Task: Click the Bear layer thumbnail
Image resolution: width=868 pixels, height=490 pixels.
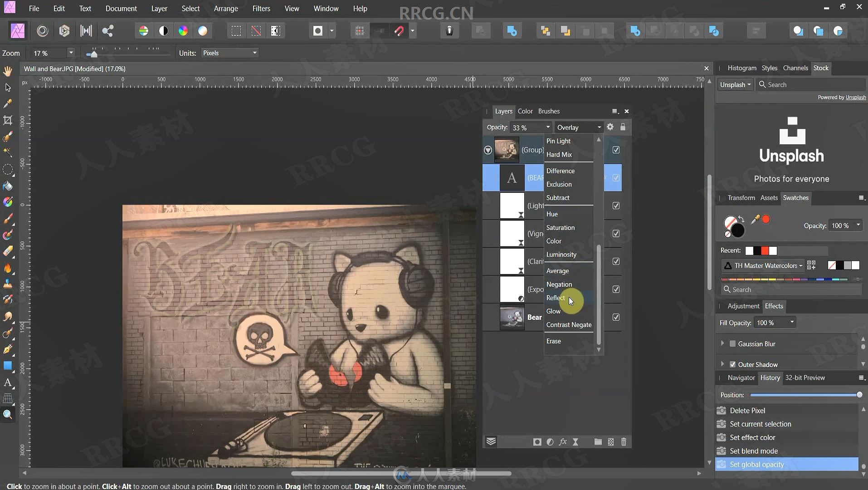Action: click(512, 317)
